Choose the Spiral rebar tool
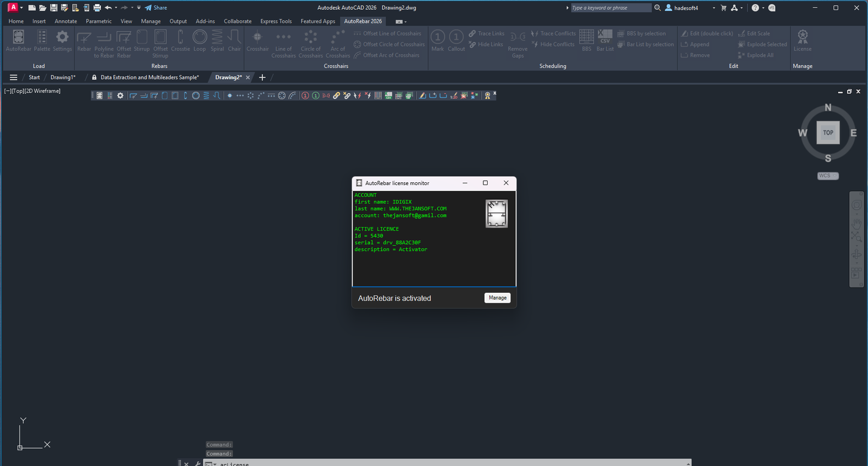 click(x=217, y=41)
